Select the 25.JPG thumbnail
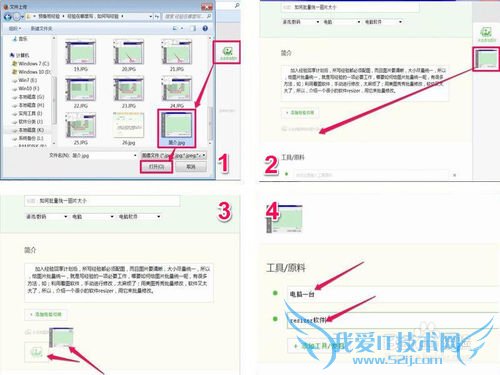The height and width of the screenshot is (375, 500). click(81, 125)
